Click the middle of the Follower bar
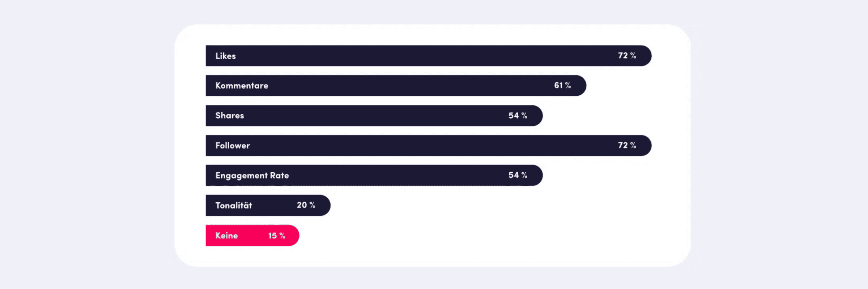The height and width of the screenshot is (289, 868). (x=429, y=146)
